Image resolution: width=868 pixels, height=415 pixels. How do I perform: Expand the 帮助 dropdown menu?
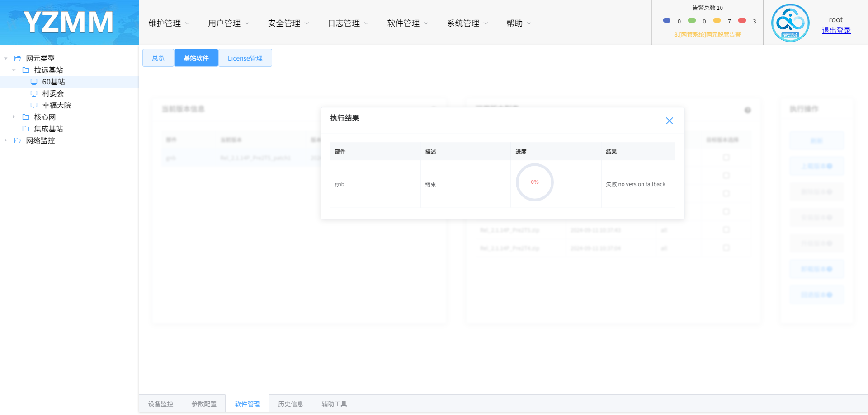519,23
